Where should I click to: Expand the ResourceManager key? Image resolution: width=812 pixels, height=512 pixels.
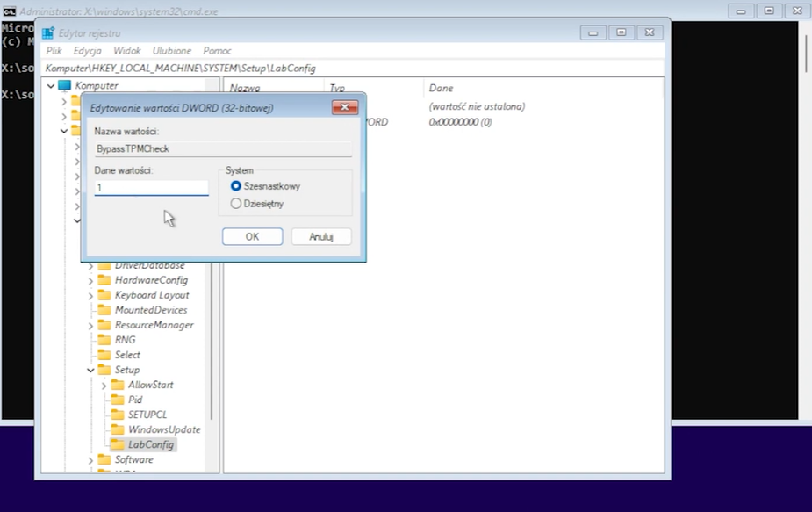point(90,326)
